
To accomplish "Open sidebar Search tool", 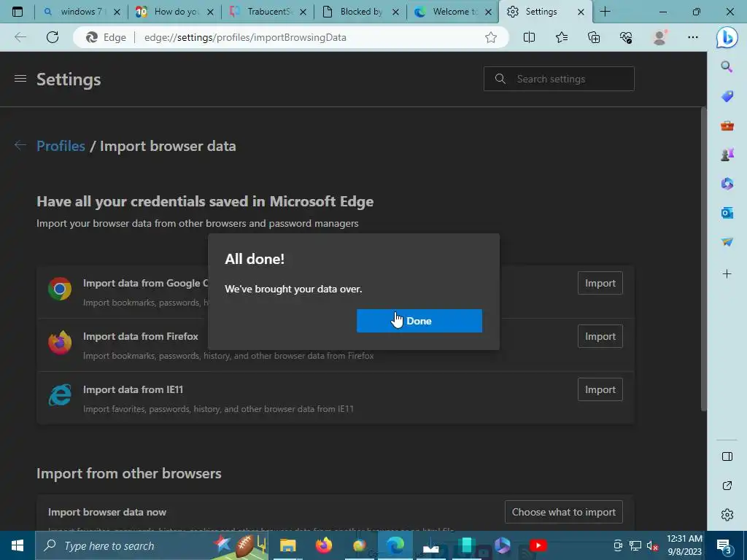I will pos(727,66).
